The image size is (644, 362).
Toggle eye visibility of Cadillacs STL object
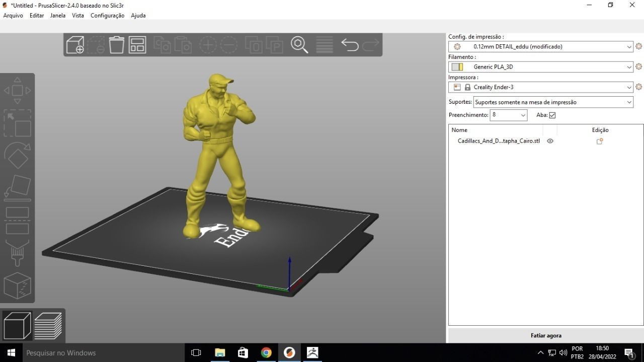click(x=550, y=141)
